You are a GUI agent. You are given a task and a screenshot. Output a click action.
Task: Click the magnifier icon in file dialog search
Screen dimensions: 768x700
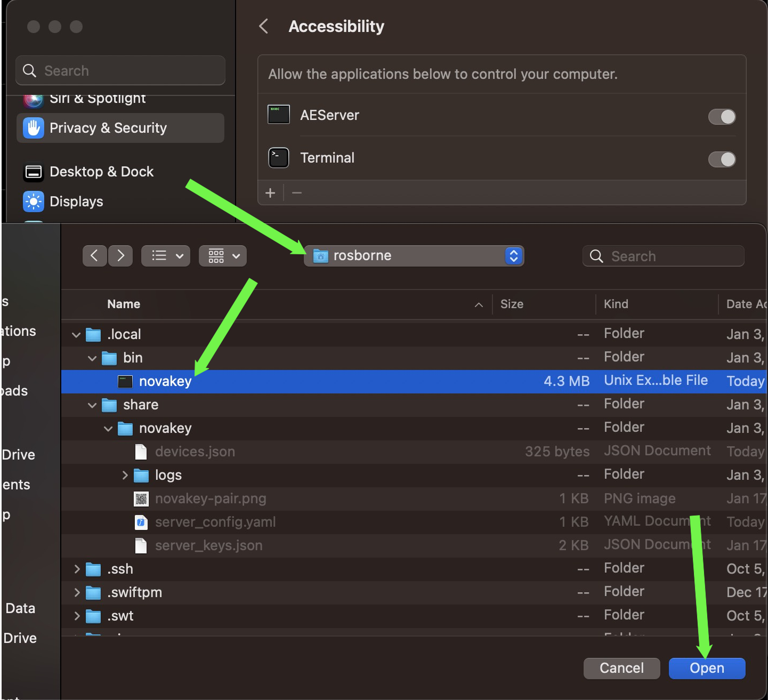coord(596,256)
